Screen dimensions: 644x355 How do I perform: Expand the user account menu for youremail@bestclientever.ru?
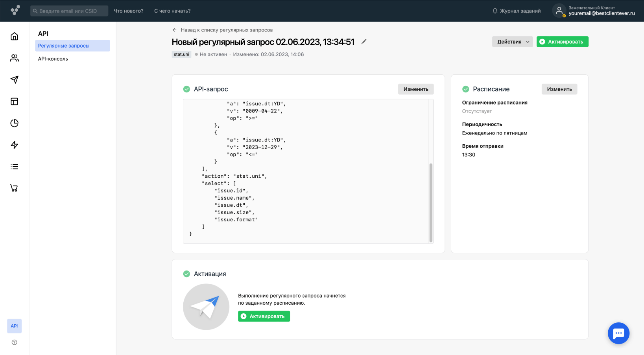tap(594, 11)
